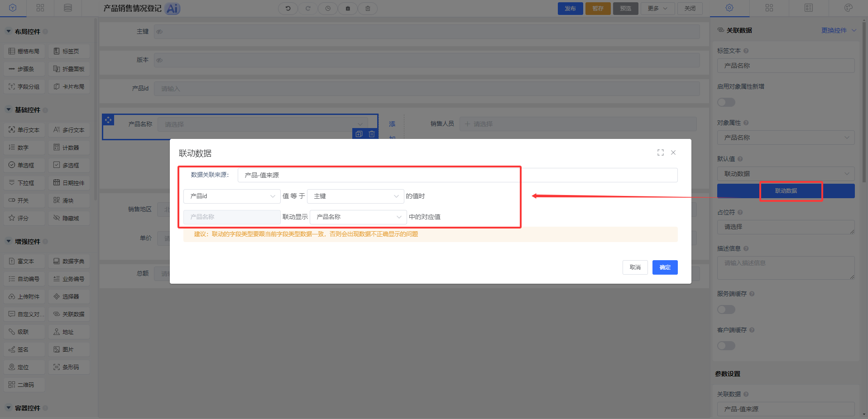The width and height of the screenshot is (868, 419).
Task: Open the 对象属性 dropdown
Action: [786, 138]
